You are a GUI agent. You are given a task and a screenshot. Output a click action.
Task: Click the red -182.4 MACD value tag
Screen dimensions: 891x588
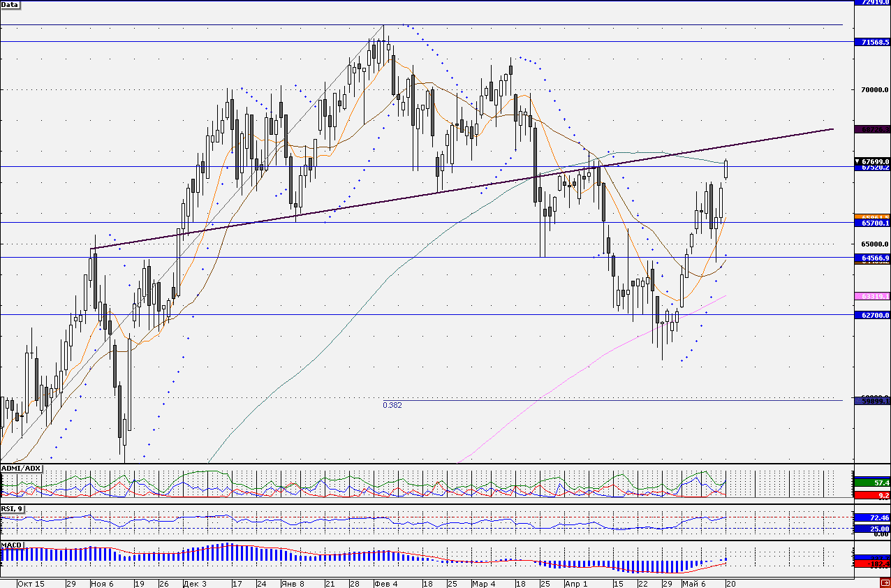[x=872, y=564]
